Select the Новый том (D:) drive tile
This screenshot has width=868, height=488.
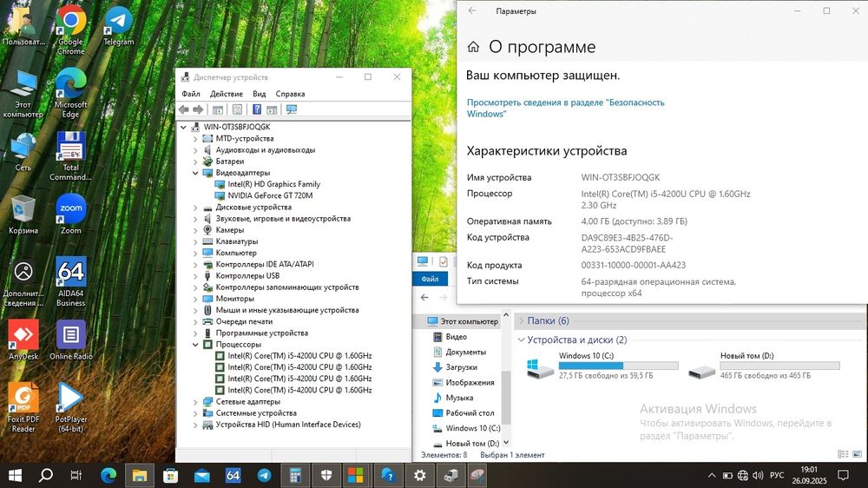(x=764, y=366)
